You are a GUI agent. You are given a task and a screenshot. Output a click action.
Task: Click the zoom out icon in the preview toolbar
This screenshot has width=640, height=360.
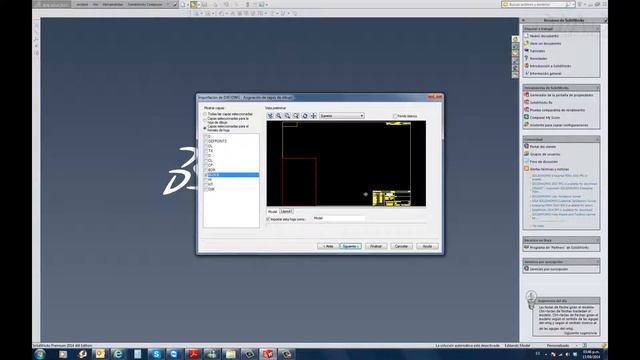pyautogui.click(x=296, y=116)
